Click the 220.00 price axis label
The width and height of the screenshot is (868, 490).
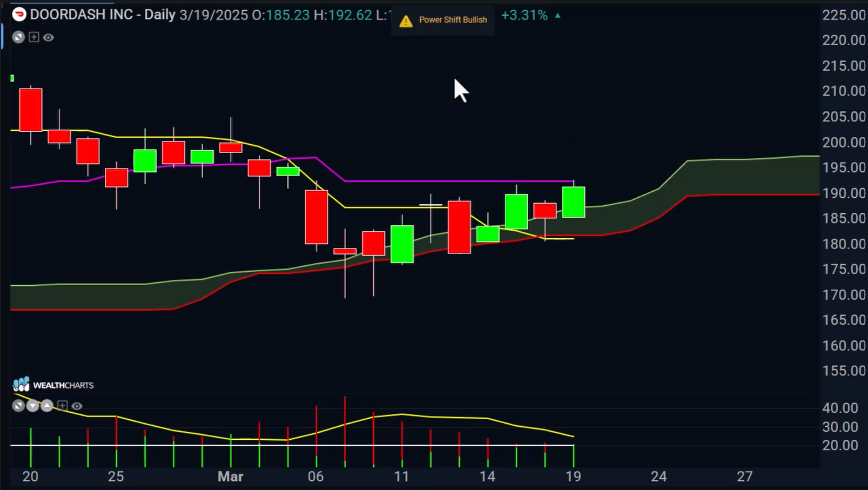(x=844, y=40)
